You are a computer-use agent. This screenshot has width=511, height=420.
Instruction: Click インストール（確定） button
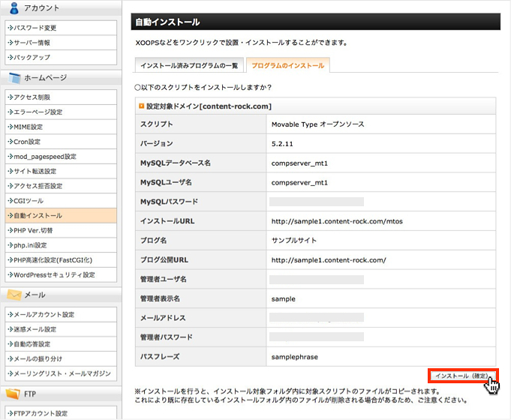pos(462,376)
